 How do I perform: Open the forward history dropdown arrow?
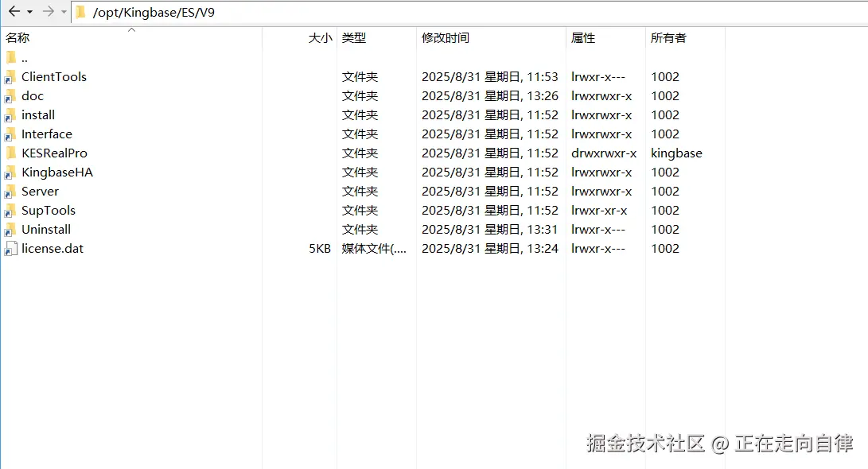pos(64,12)
